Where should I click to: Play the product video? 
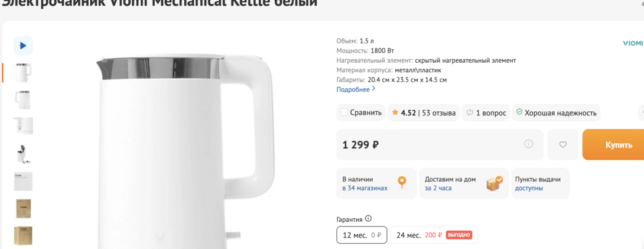23,46
